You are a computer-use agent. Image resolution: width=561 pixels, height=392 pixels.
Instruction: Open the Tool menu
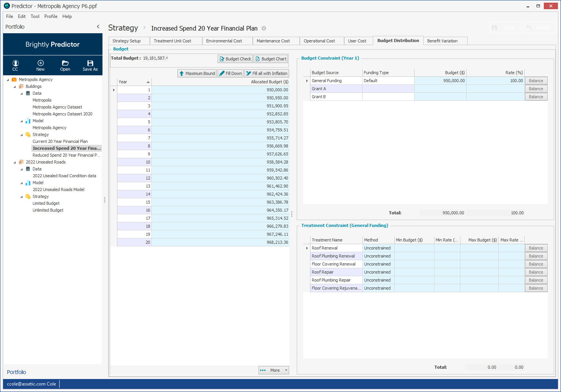35,16
